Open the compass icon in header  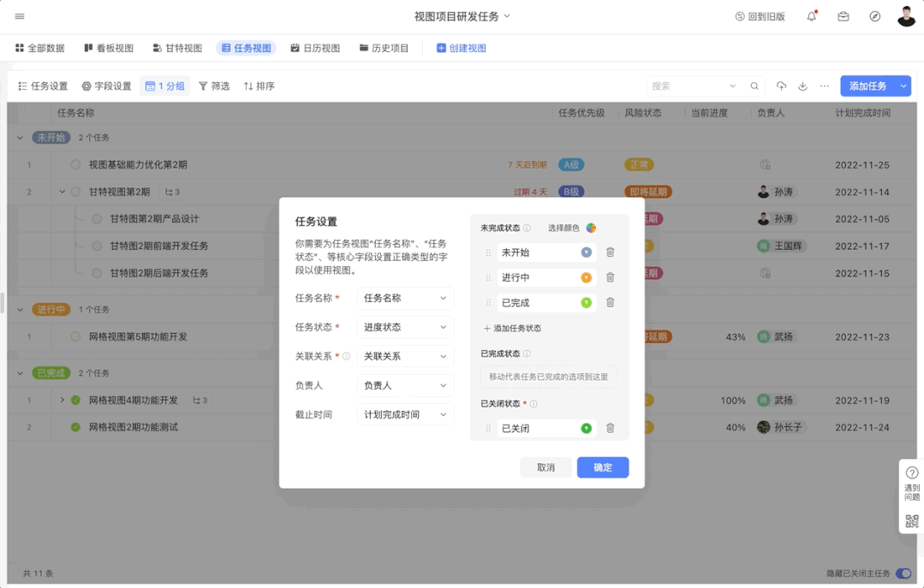click(874, 16)
